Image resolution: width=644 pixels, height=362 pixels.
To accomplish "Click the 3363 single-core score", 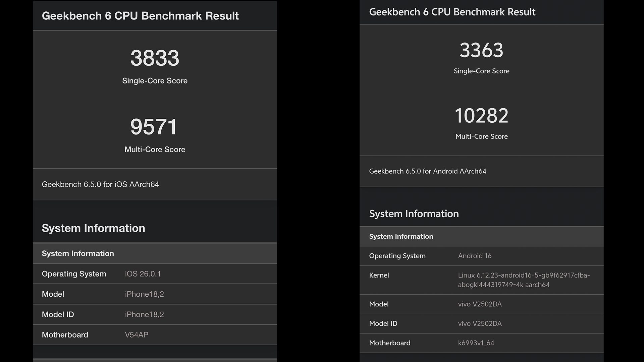I will tap(481, 50).
